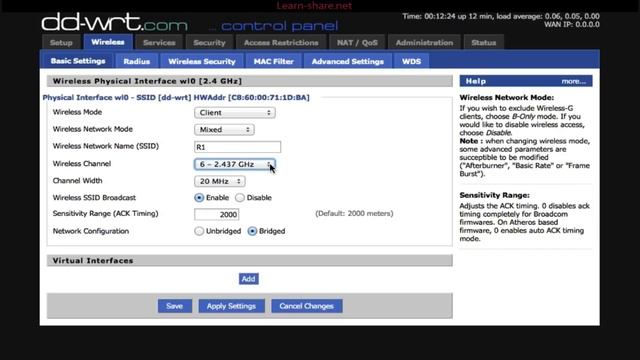This screenshot has width=640, height=360.
Task: Select the NAT / QoS tab
Action: [357, 42]
